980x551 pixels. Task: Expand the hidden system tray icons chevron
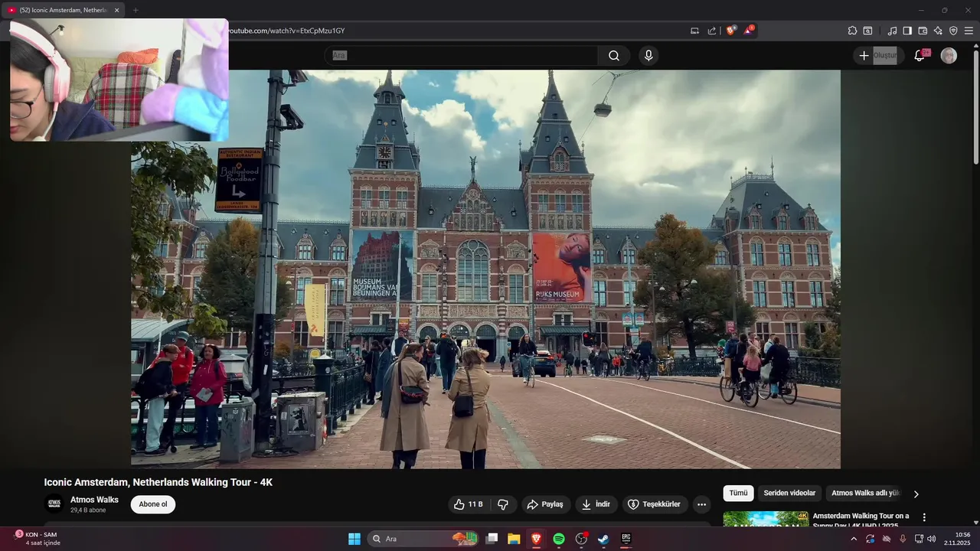pos(854,539)
